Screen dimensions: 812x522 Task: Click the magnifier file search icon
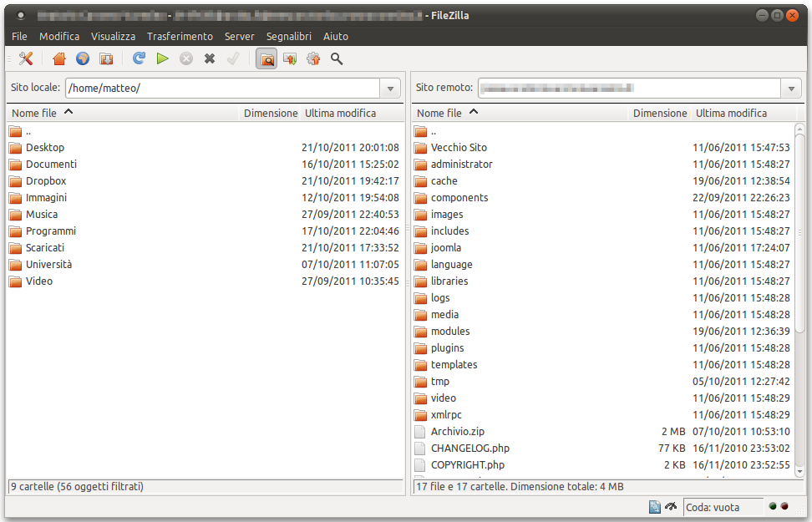337,58
